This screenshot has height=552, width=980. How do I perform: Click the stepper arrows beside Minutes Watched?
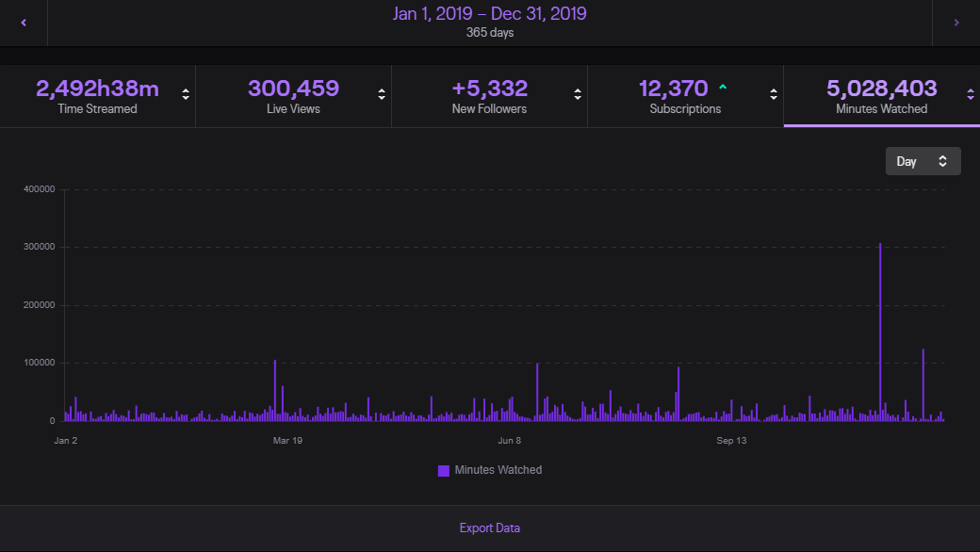pyautogui.click(x=970, y=94)
